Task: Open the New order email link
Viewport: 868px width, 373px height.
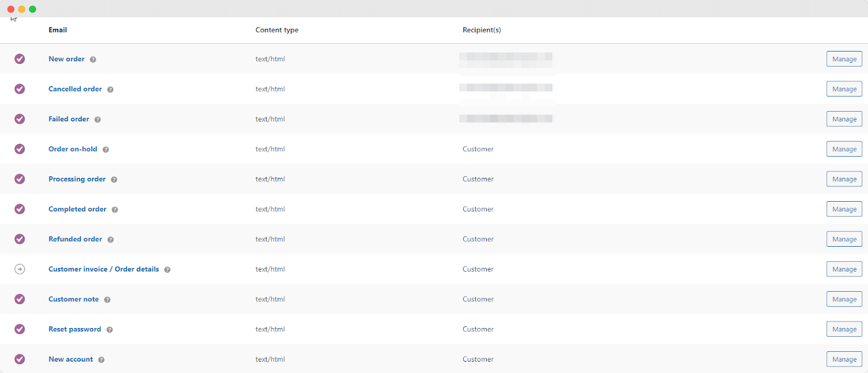Action: pyautogui.click(x=67, y=59)
